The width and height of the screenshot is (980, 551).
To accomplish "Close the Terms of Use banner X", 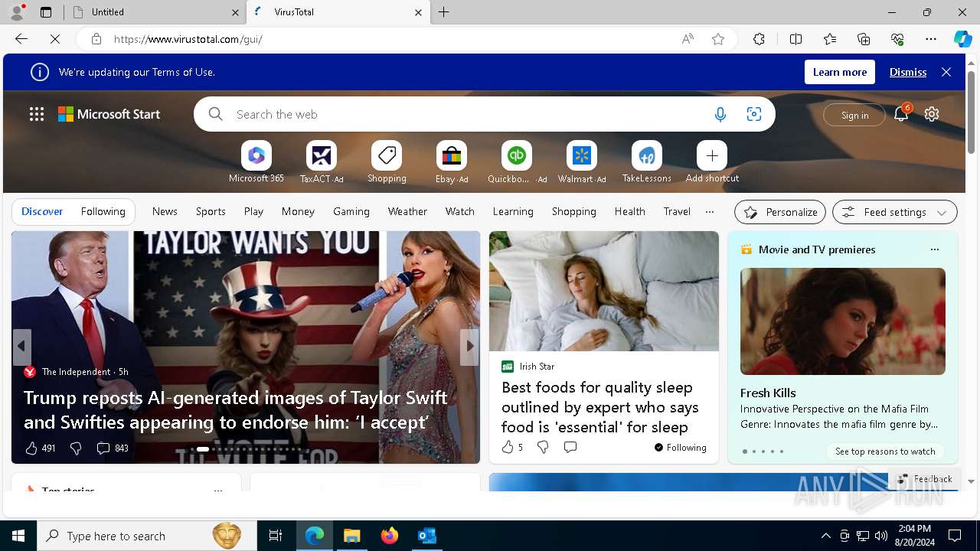I will tap(946, 72).
